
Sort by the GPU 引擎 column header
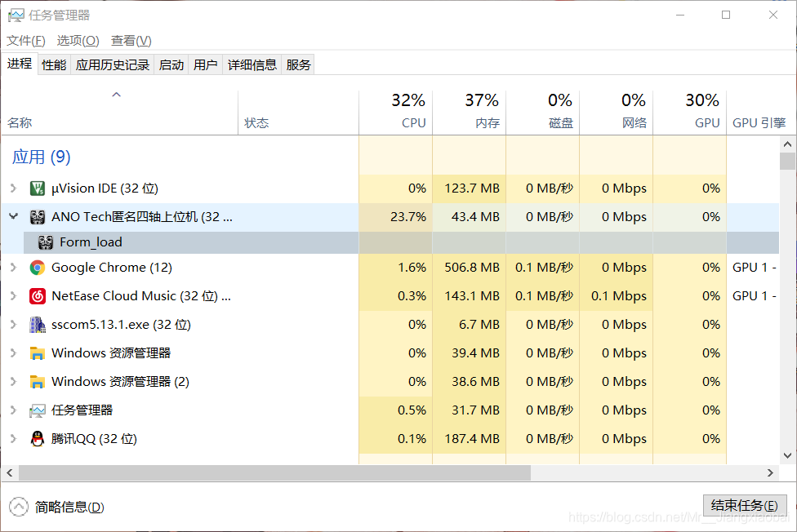[759, 123]
